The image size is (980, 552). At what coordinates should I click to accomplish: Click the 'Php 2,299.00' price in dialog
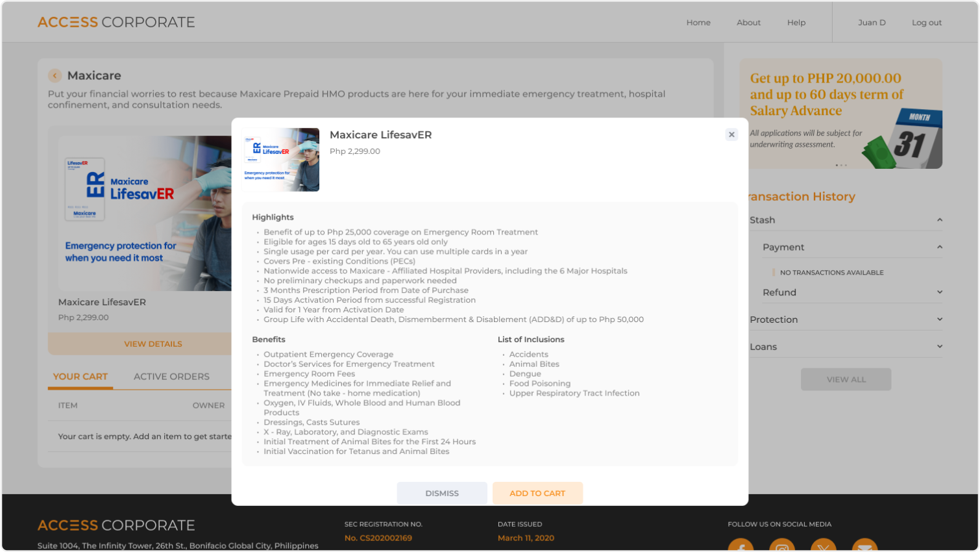tap(355, 151)
